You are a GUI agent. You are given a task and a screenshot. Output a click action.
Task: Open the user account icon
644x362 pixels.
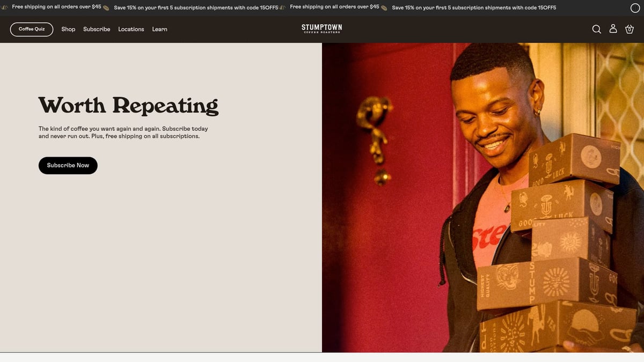click(x=613, y=29)
